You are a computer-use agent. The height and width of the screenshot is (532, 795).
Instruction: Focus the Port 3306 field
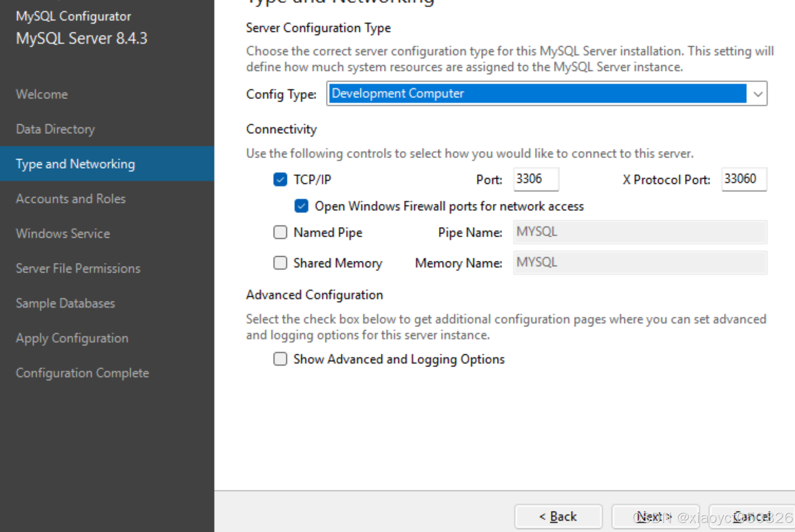coord(536,179)
